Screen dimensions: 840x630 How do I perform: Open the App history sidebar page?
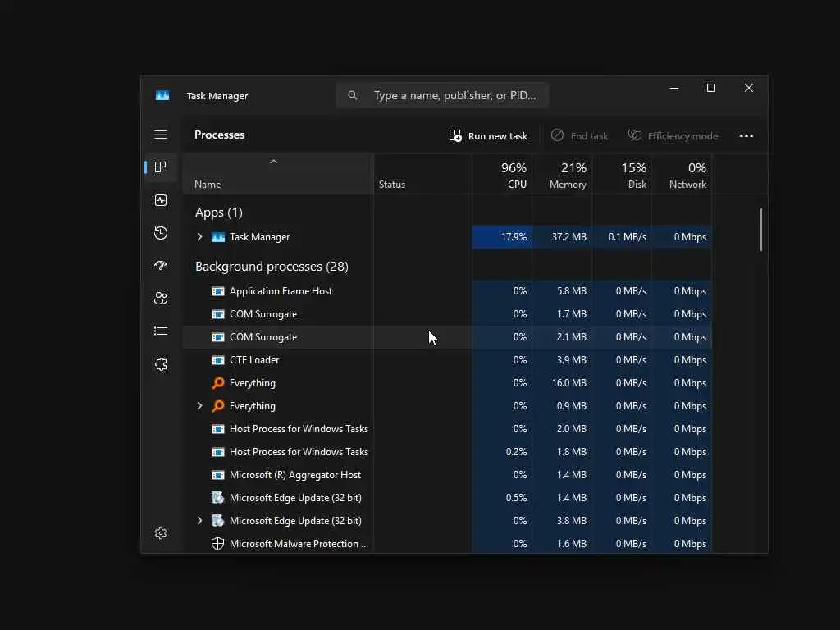(x=161, y=233)
